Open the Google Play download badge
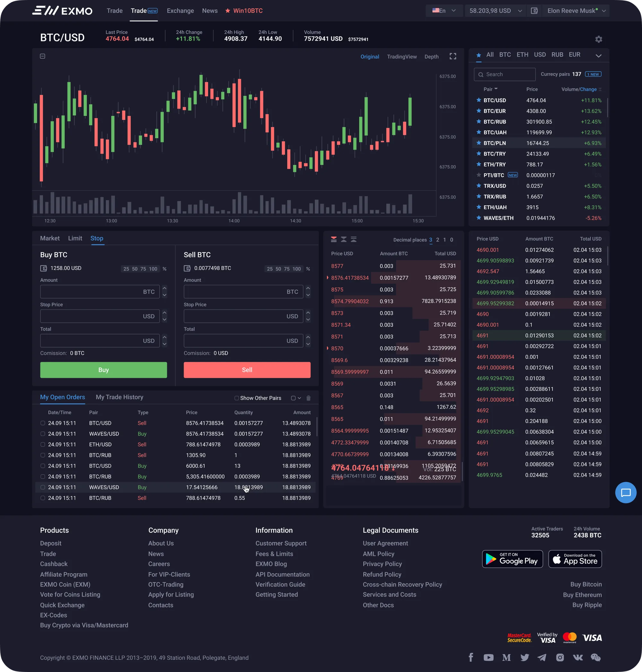Image resolution: width=642 pixels, height=672 pixels. [512, 559]
